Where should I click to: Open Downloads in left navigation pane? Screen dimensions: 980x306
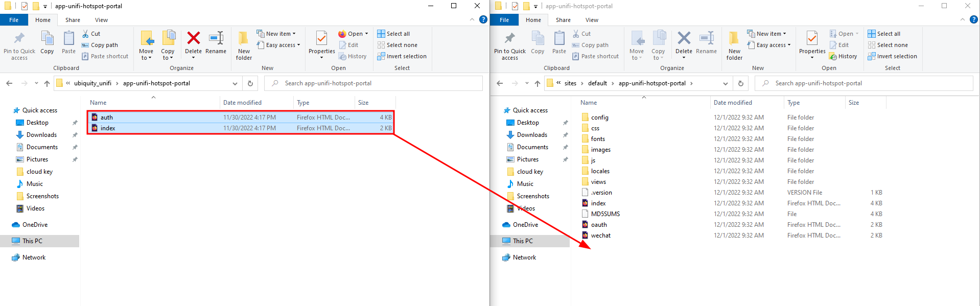(41, 135)
